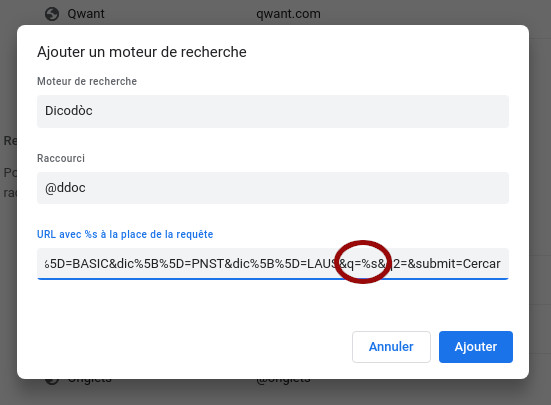Click the qwant.com shortcut text
Viewport: 551px width, 405px height.
pos(288,14)
